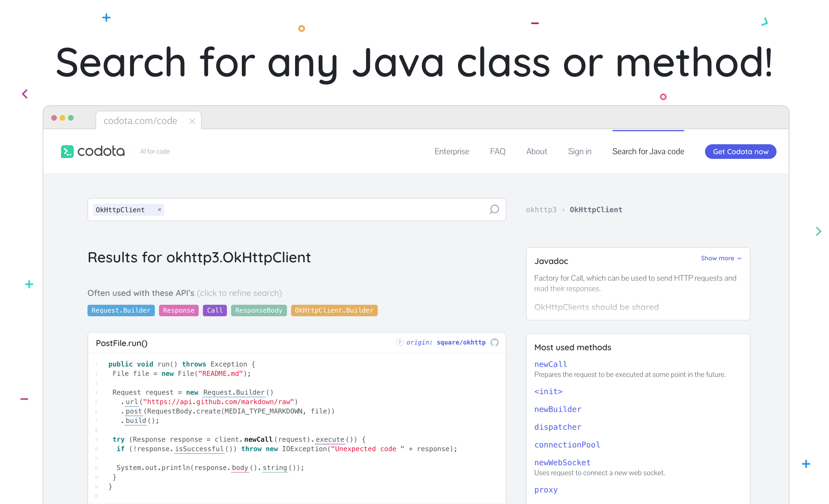Viewport: 829px width, 504px height.
Task: Select the Call API tag chip
Action: click(215, 310)
